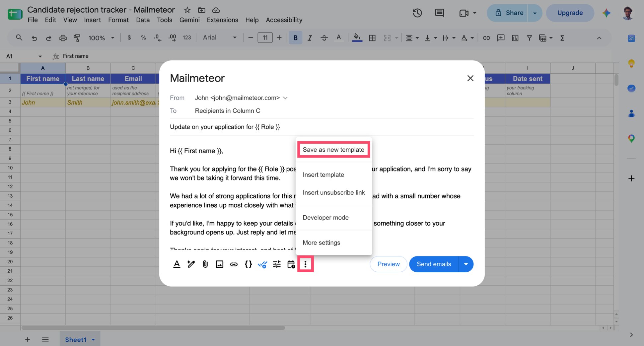The height and width of the screenshot is (346, 644).
Task: Open the fill color bucket picker
Action: 357,38
